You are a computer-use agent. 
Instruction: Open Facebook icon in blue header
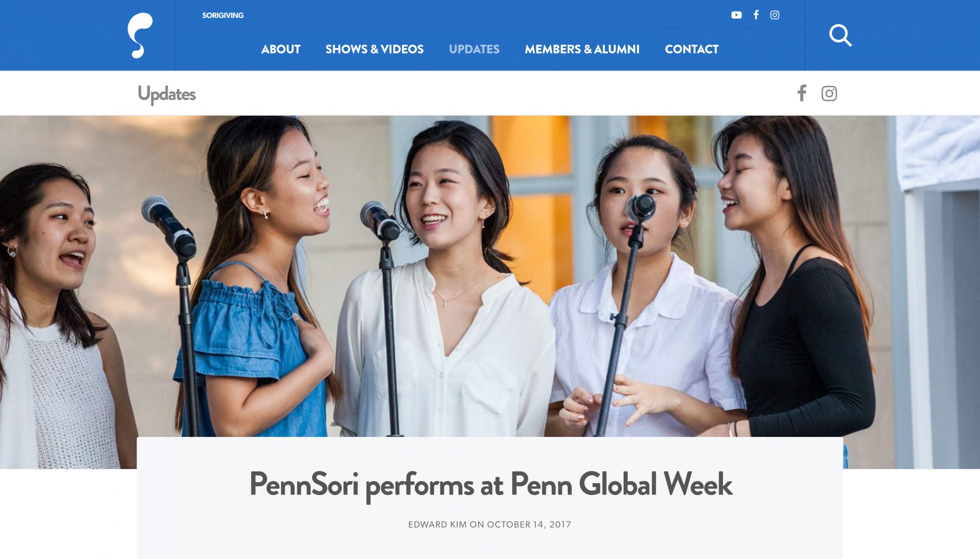click(756, 15)
